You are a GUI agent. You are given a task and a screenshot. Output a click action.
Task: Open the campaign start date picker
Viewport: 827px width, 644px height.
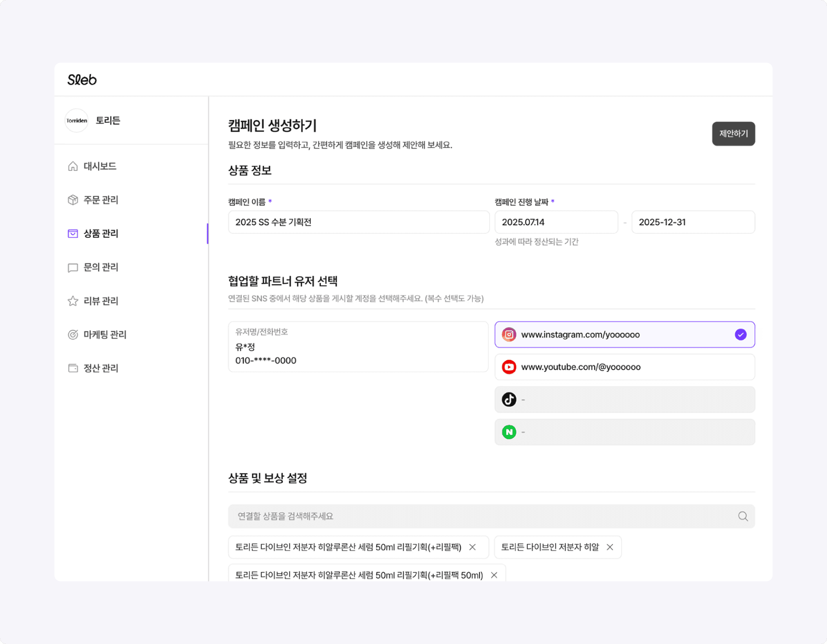point(556,222)
